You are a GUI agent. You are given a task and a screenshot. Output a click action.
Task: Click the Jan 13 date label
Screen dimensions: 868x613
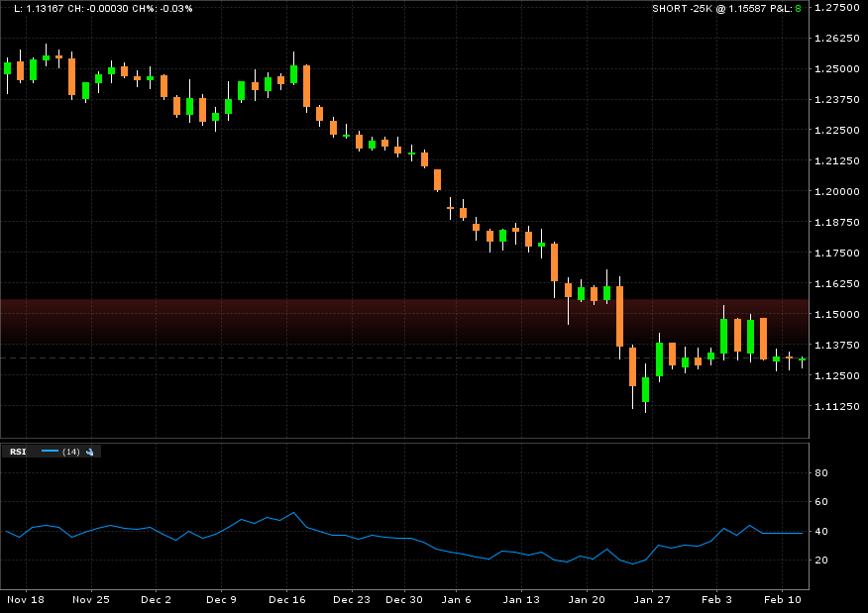coord(521,600)
